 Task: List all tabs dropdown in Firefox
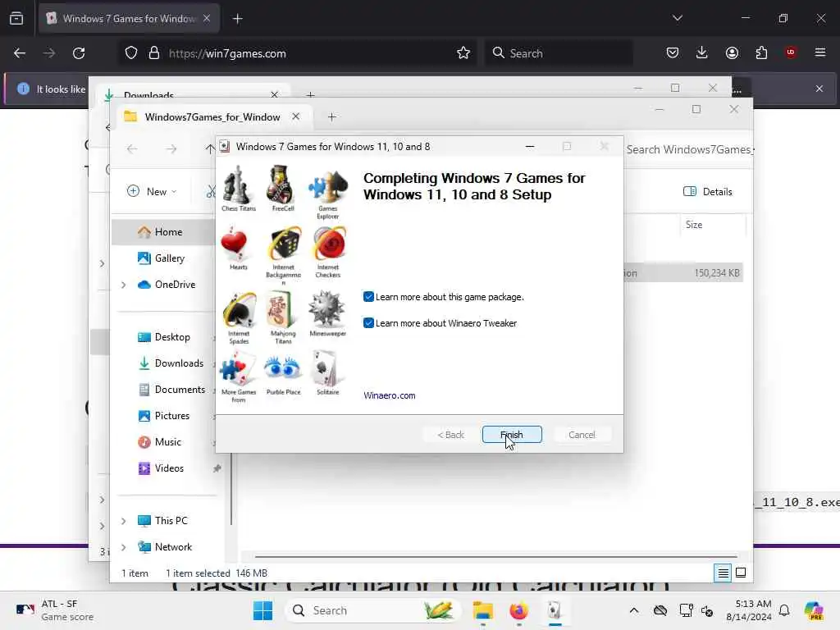(x=677, y=18)
